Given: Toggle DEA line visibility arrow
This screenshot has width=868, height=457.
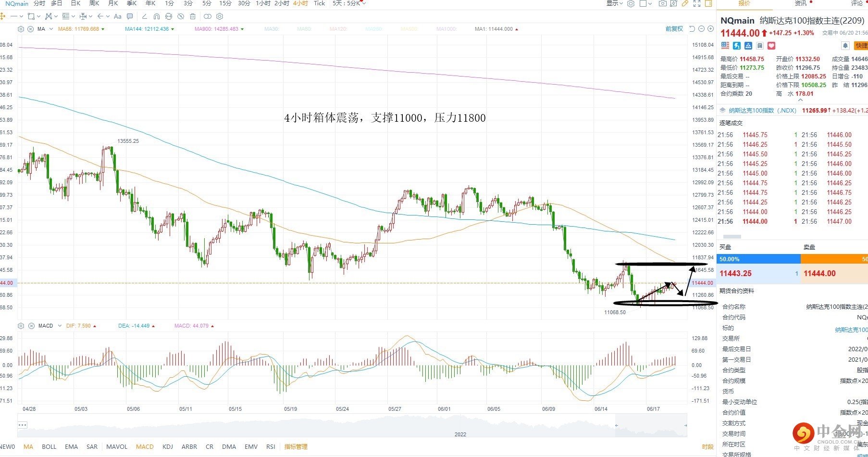Looking at the screenshot, I should 153,326.
